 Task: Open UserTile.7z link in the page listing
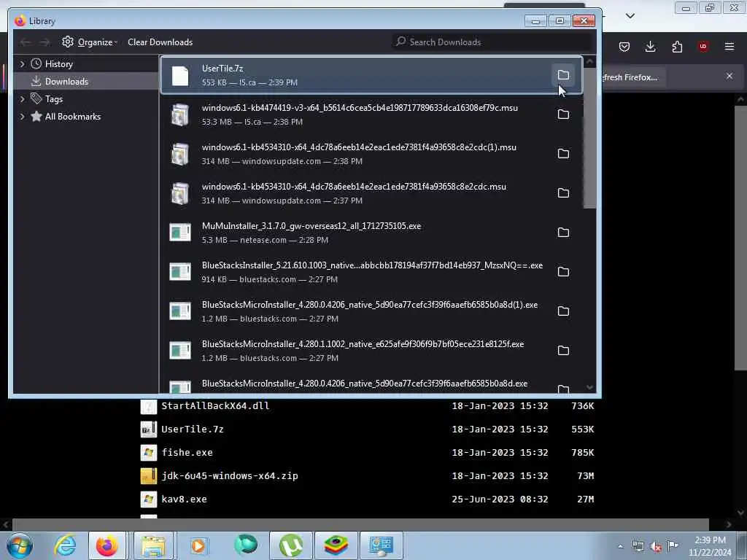click(x=193, y=429)
